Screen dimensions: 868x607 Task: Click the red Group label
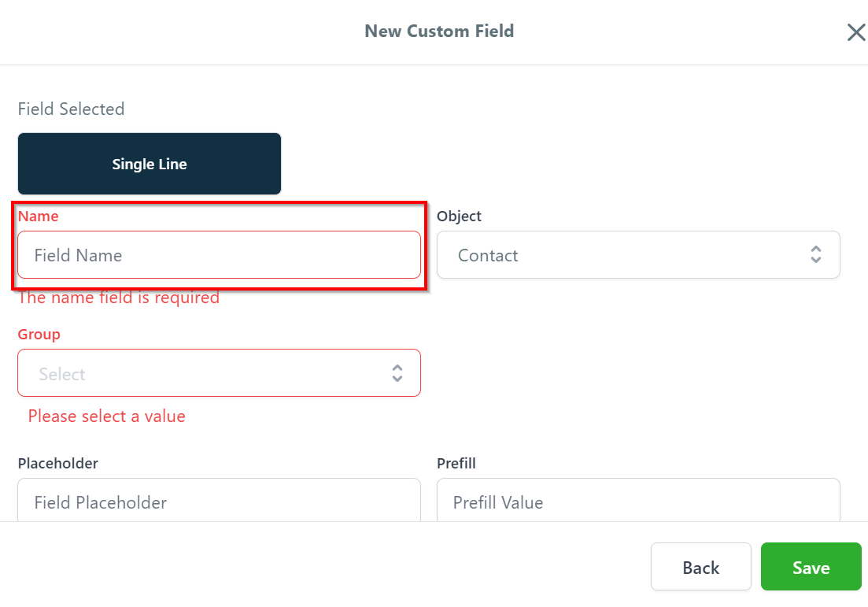tap(39, 335)
